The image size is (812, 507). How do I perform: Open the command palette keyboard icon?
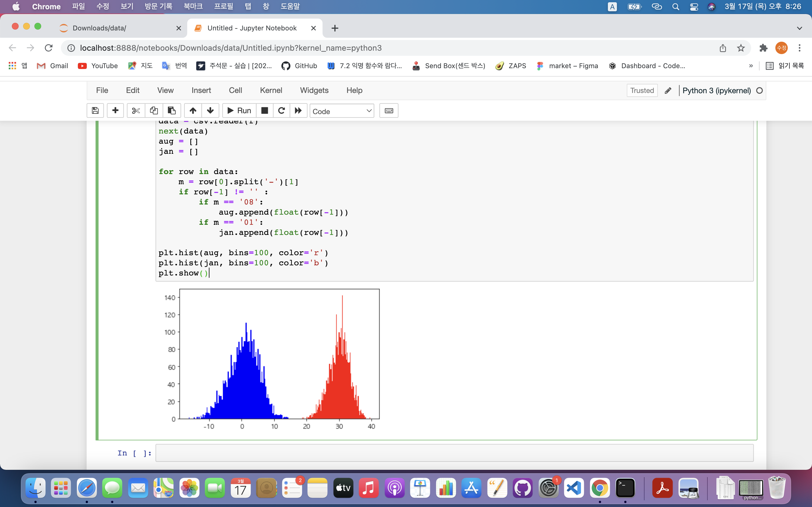click(389, 111)
